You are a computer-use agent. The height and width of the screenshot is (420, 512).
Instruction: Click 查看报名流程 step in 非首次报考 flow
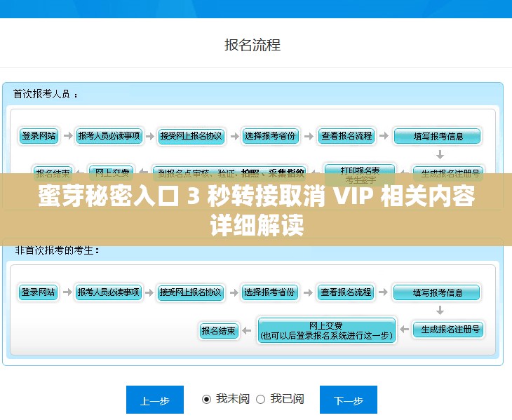pos(346,292)
